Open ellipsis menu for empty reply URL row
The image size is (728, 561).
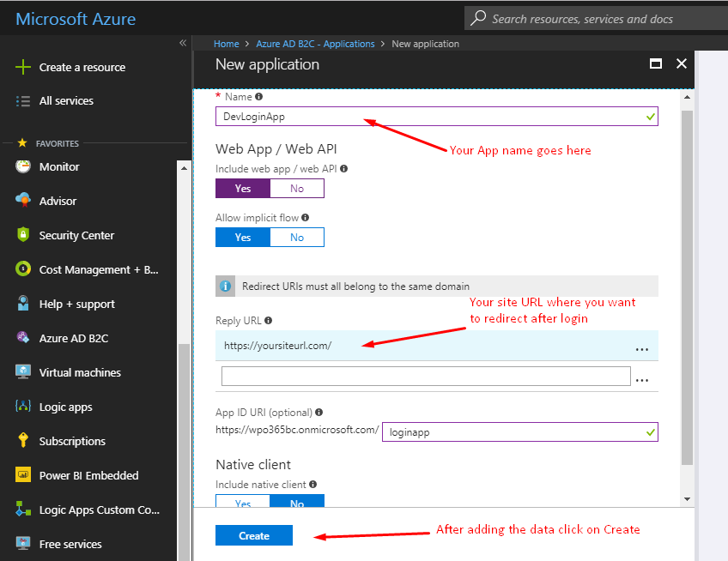tap(642, 379)
